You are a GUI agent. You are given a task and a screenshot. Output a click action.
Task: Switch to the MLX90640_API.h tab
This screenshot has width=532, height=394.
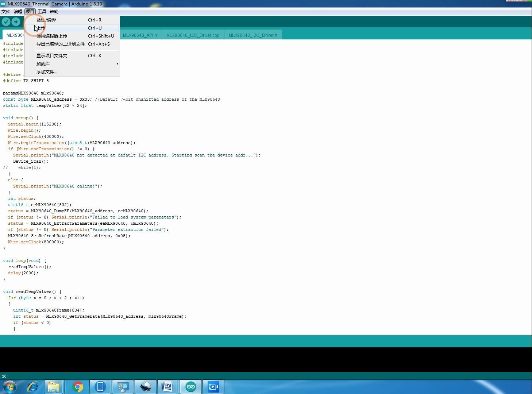[x=140, y=35]
